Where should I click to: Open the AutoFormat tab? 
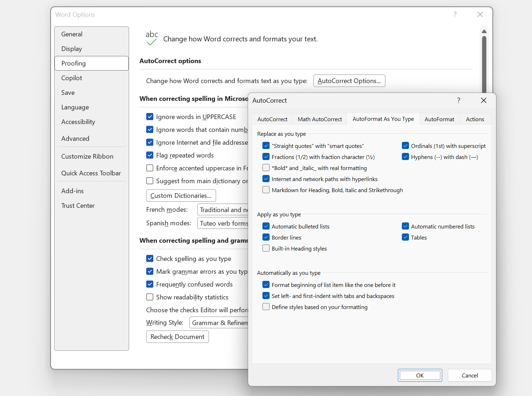coord(439,119)
